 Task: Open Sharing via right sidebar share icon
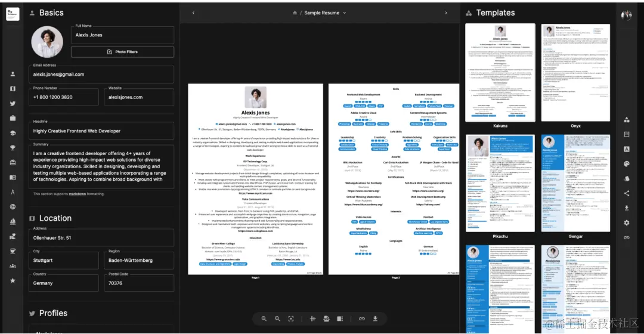[626, 193]
